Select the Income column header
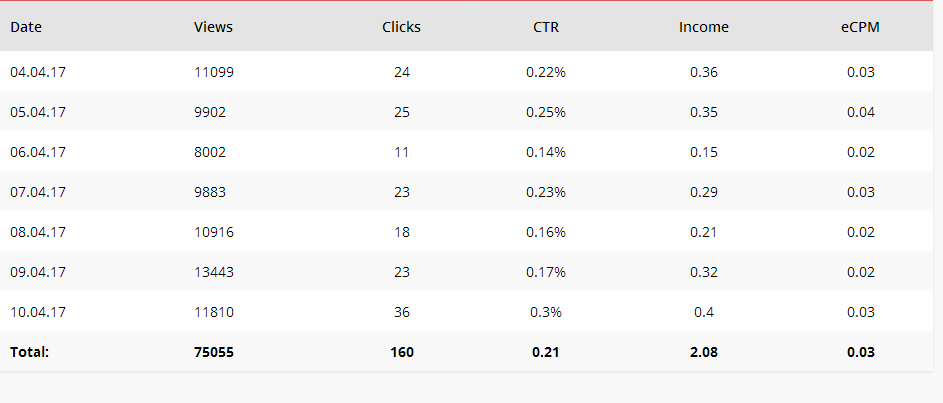 point(704,27)
